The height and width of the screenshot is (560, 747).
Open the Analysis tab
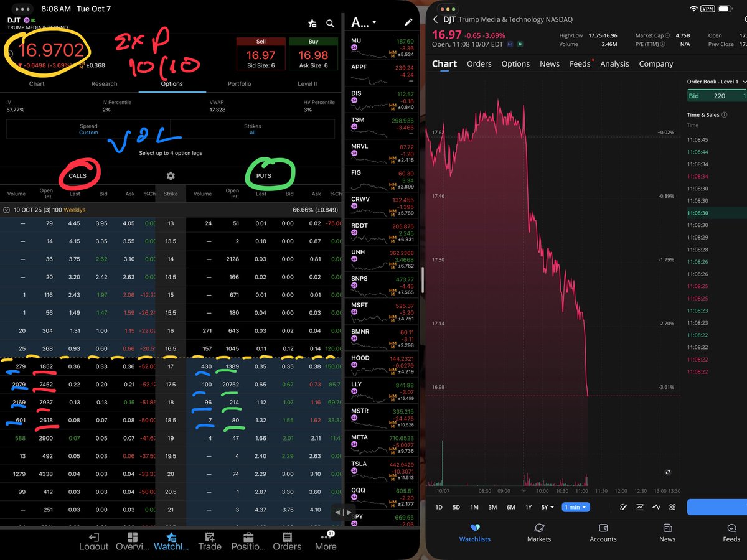pyautogui.click(x=616, y=63)
